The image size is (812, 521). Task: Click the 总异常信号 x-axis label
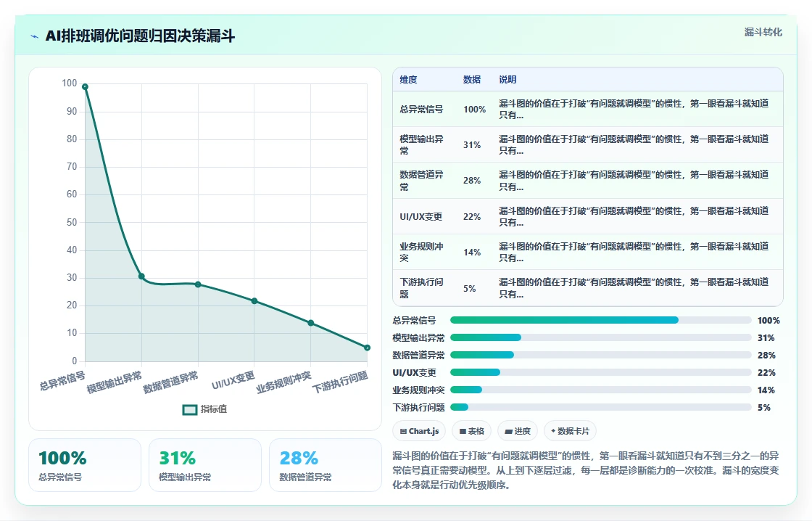coord(62,380)
